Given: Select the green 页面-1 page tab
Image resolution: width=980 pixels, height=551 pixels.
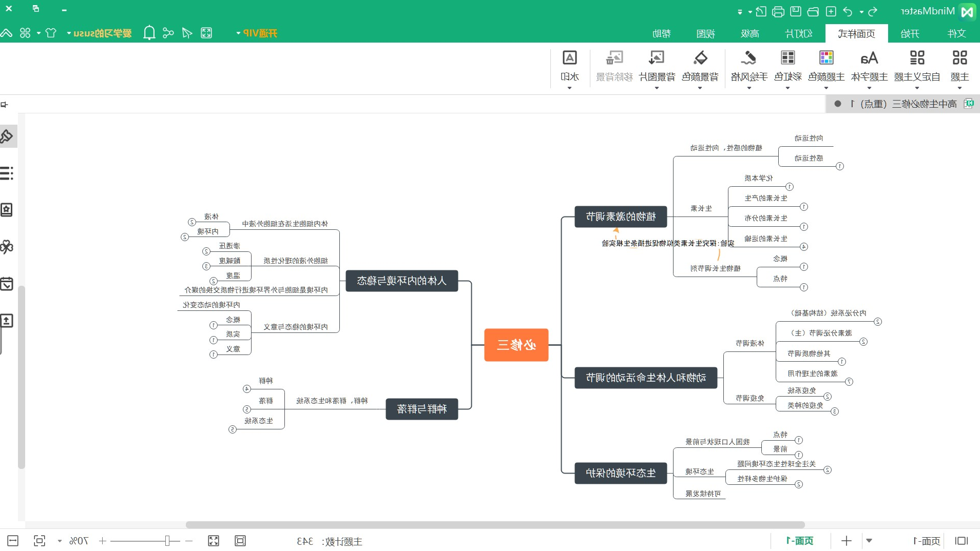Looking at the screenshot, I should tap(800, 541).
